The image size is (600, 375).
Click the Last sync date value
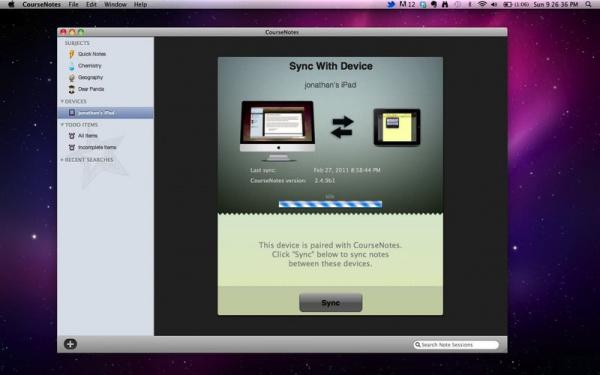[x=347, y=170]
